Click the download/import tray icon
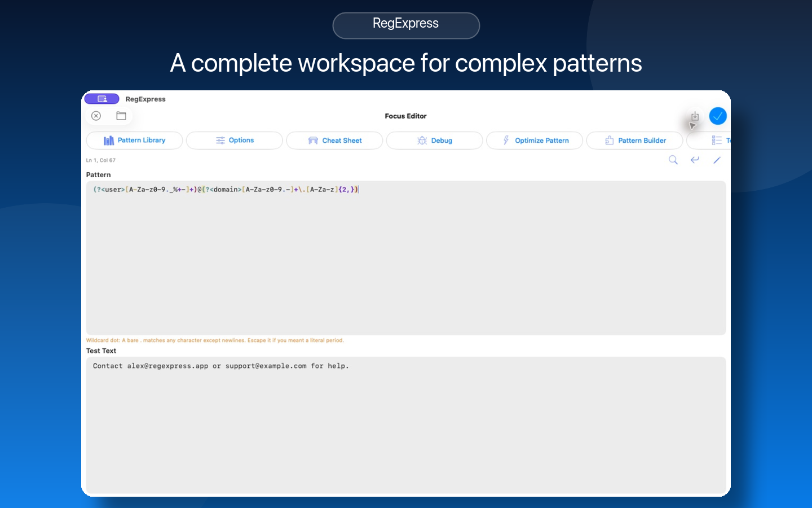Viewport: 812px width, 508px height. coord(695,116)
